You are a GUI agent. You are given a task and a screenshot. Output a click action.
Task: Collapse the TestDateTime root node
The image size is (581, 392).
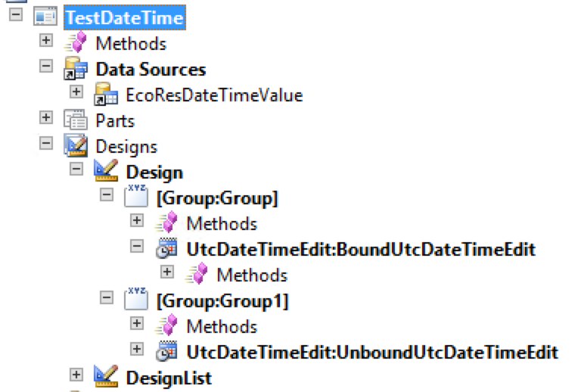tap(16, 15)
